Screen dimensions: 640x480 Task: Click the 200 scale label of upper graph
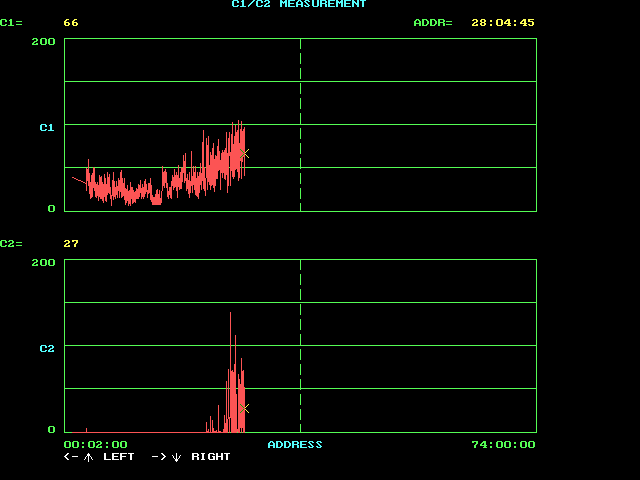(43, 42)
